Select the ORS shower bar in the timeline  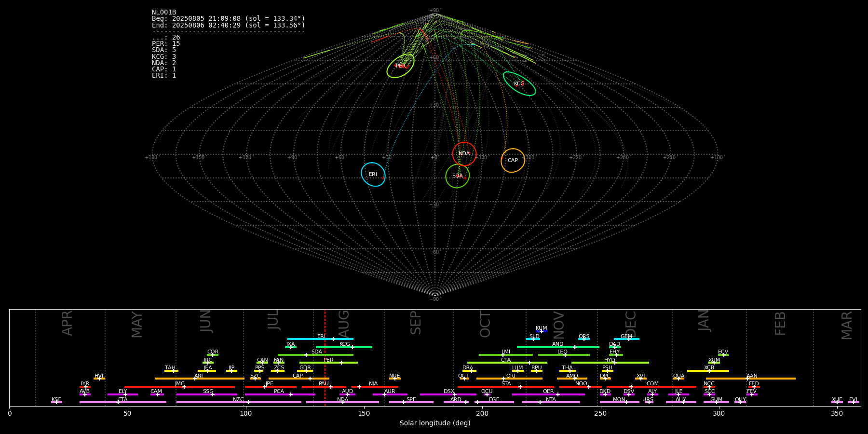click(584, 339)
